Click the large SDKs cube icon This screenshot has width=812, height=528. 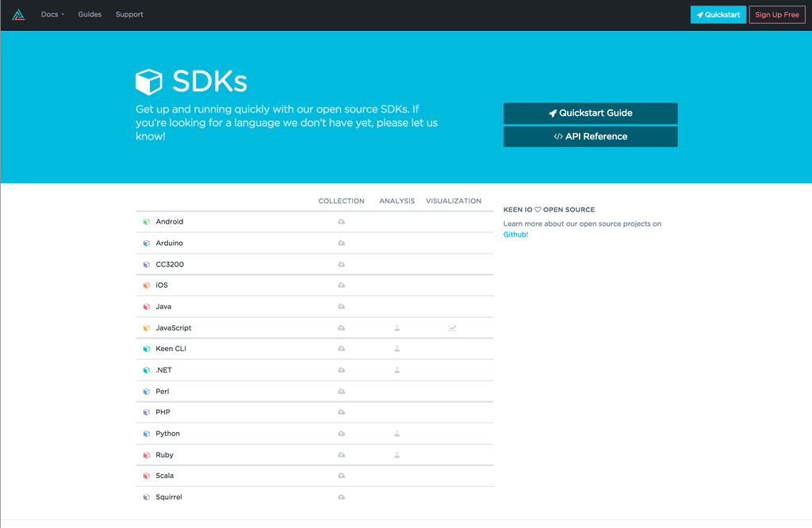click(x=149, y=82)
